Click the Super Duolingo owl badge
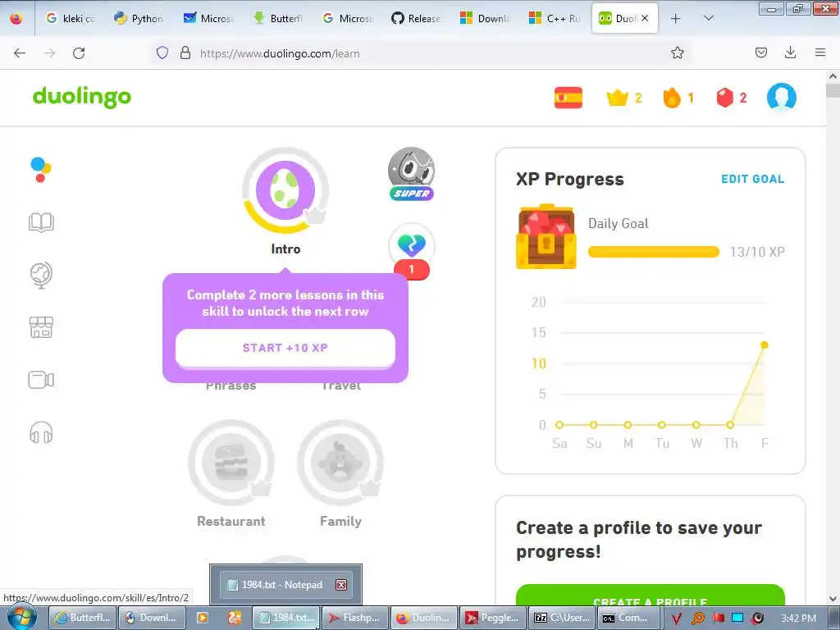 [412, 174]
